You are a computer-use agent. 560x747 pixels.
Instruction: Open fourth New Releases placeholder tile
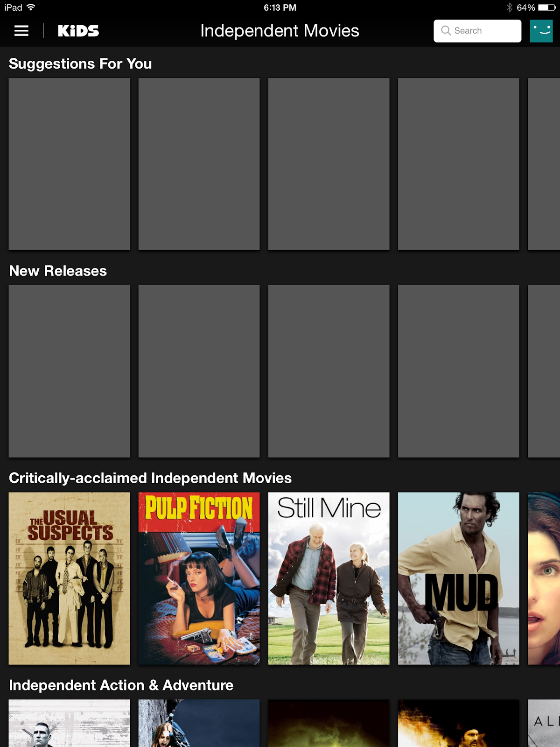coord(458,371)
